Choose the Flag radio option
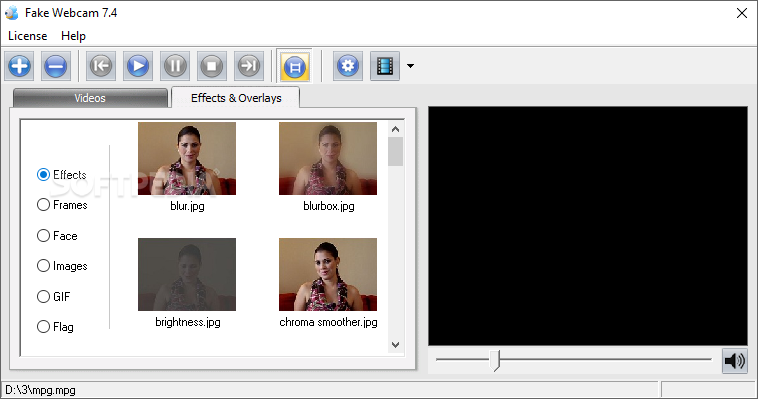The image size is (758, 399). pos(44,327)
